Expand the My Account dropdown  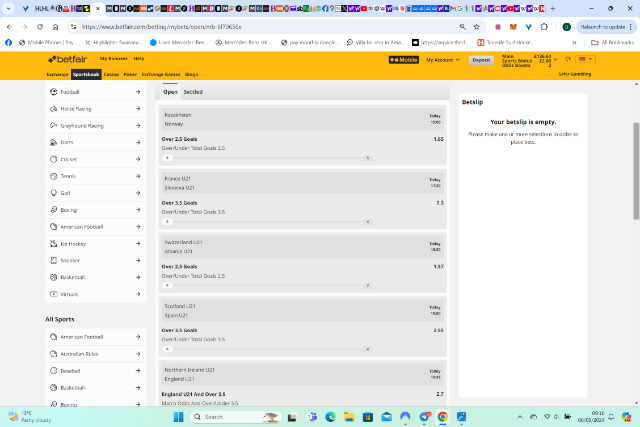click(x=443, y=60)
